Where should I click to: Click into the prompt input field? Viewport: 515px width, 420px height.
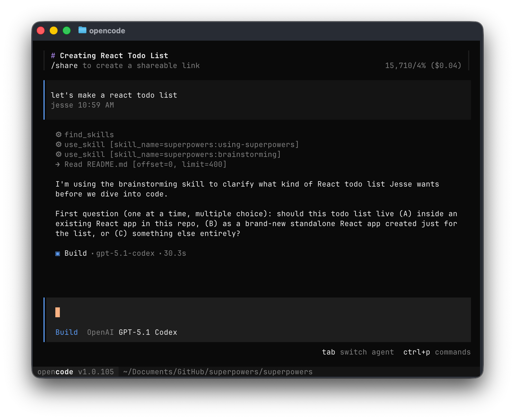254,312
